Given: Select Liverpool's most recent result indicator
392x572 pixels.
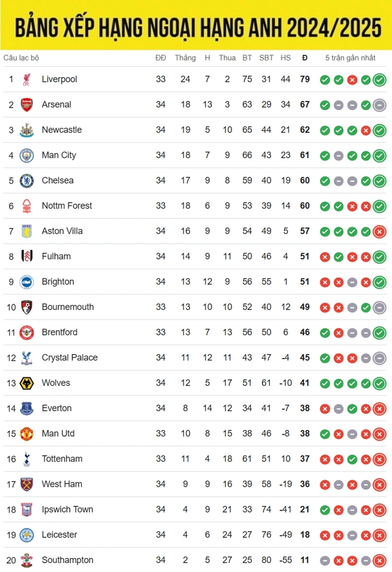Looking at the screenshot, I should (380, 80).
